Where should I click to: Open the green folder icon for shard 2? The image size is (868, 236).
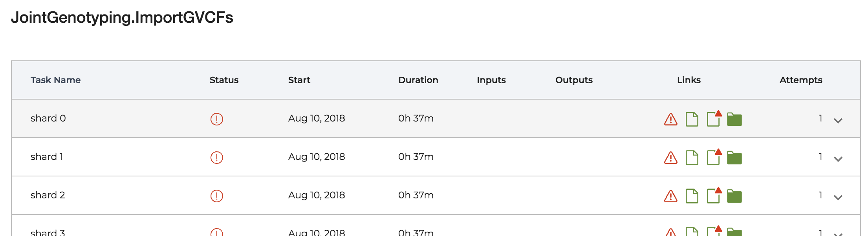point(734,196)
